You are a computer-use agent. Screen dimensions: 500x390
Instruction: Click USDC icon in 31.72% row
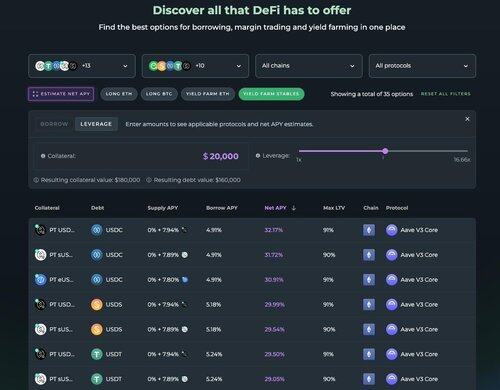coord(97,255)
